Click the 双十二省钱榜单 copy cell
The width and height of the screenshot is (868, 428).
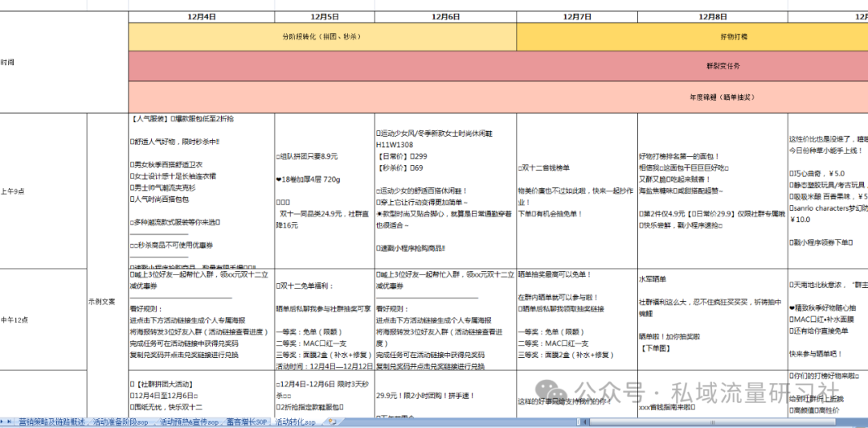pyautogui.click(x=577, y=191)
